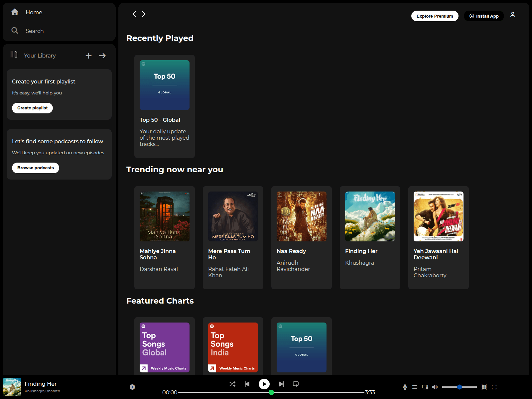This screenshot has width=532, height=399.
Task: Open the Finding Her trending cover
Action: (x=370, y=216)
